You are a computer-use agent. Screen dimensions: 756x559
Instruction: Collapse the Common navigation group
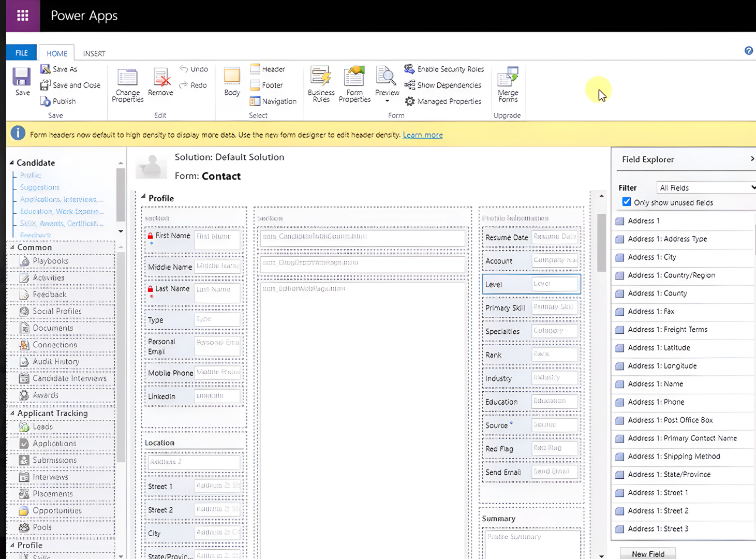12,247
